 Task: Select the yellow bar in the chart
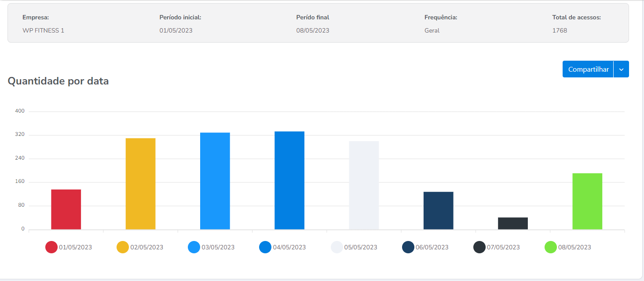click(140, 184)
